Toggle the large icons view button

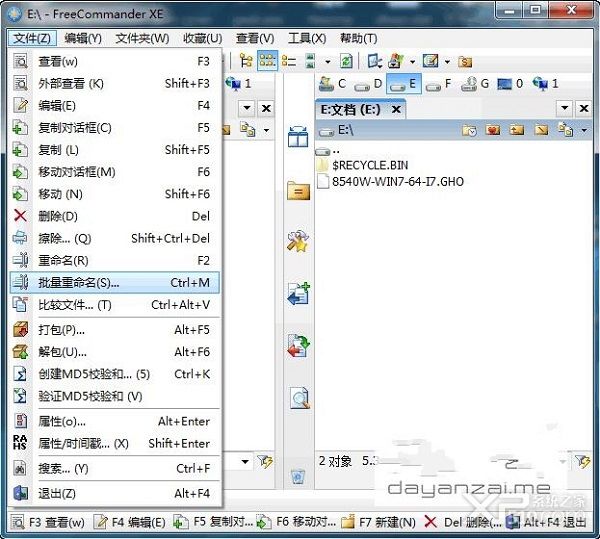[x=267, y=61]
